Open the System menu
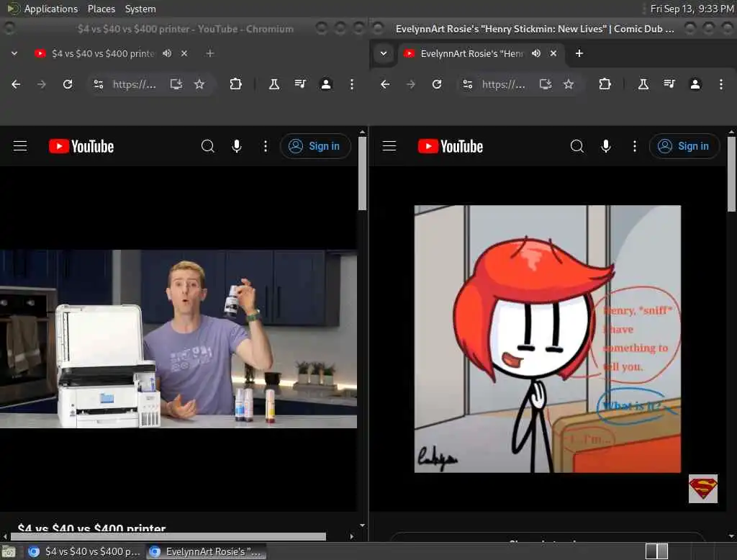The width and height of the screenshot is (737, 560). [140, 9]
